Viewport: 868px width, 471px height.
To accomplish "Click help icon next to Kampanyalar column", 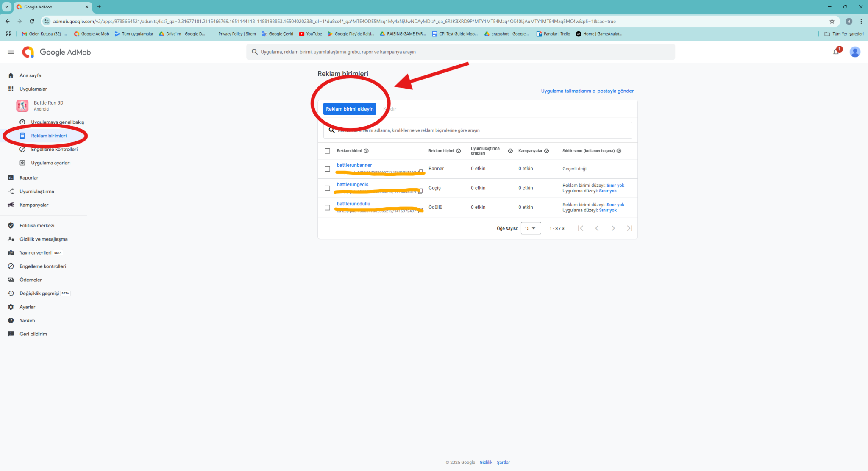I will pos(546,151).
